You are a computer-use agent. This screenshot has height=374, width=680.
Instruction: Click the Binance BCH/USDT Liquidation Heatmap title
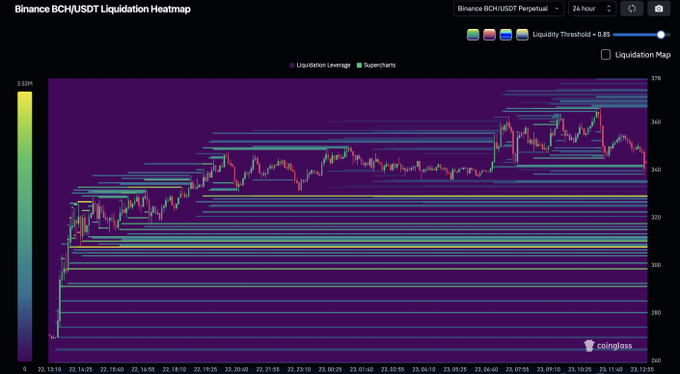[102, 9]
